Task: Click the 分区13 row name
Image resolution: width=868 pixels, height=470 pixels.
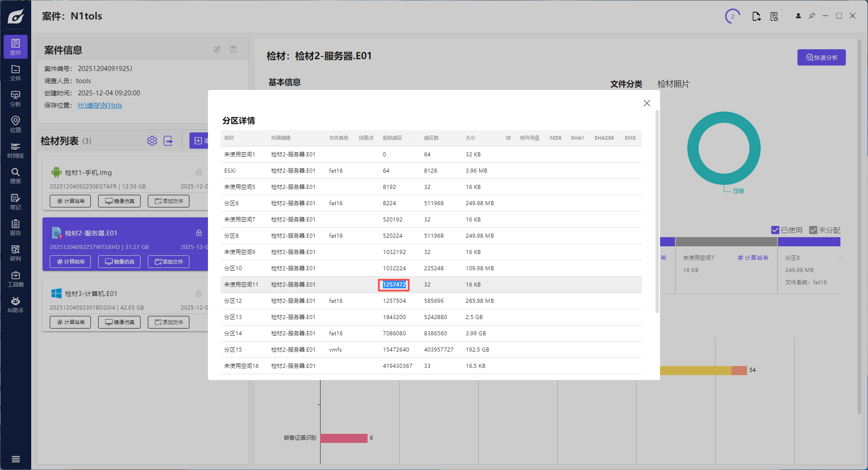Action: (233, 317)
